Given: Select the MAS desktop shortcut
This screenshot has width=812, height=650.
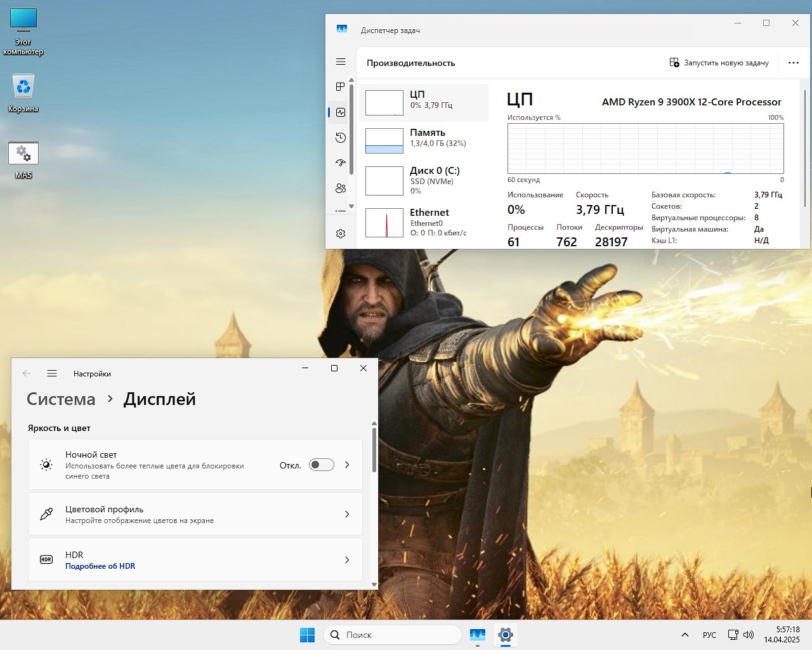Looking at the screenshot, I should pos(23,161).
